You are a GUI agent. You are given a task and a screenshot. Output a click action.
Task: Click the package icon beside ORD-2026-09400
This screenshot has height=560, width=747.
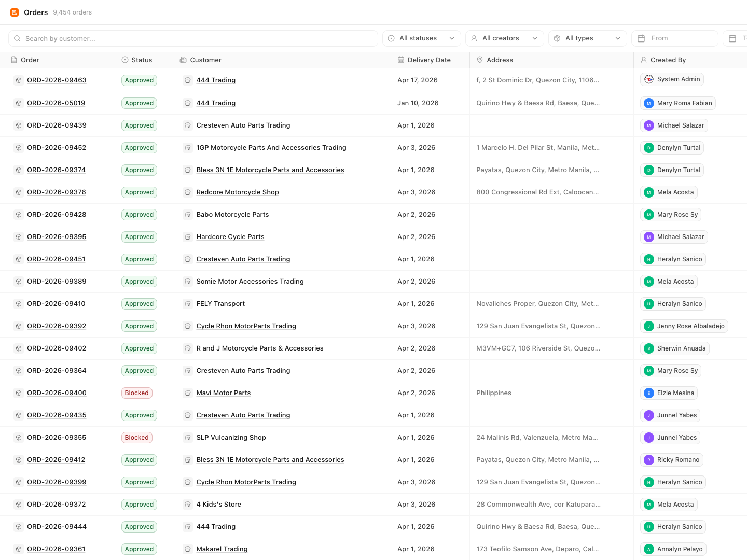tap(19, 393)
